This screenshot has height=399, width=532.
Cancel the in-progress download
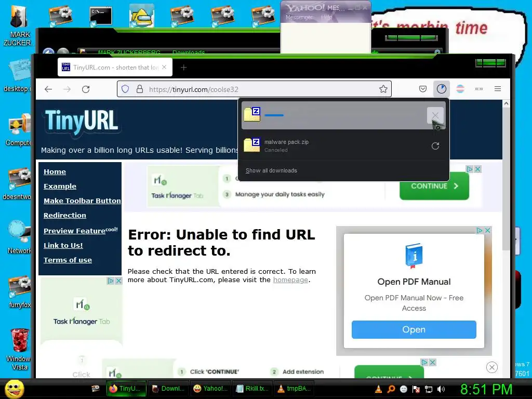435,115
